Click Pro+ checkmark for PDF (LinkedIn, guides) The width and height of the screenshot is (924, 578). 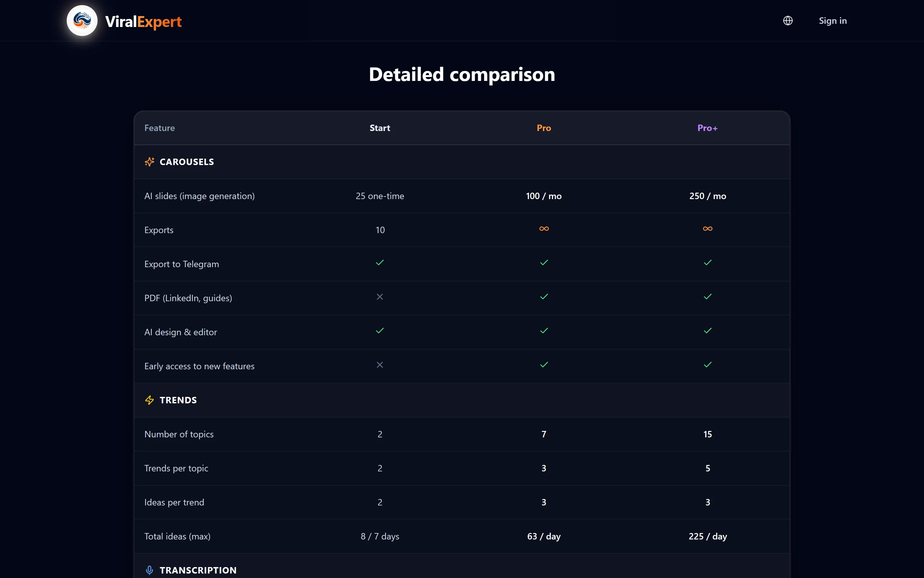(707, 297)
